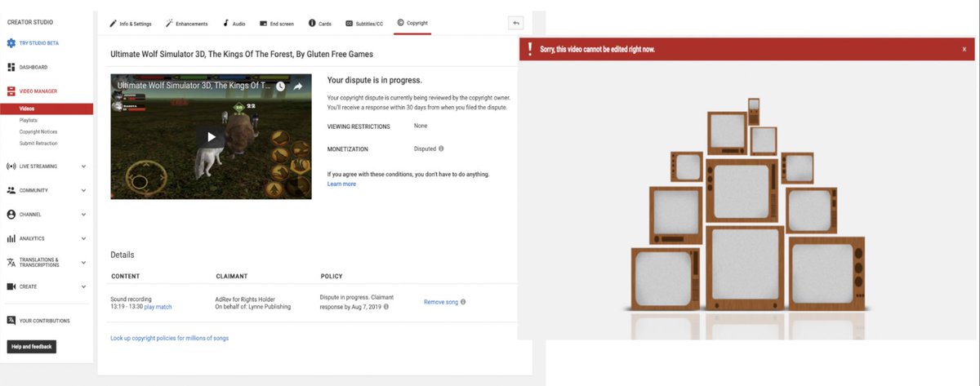Click the Learn more link
This screenshot has height=386, width=980.
click(341, 184)
